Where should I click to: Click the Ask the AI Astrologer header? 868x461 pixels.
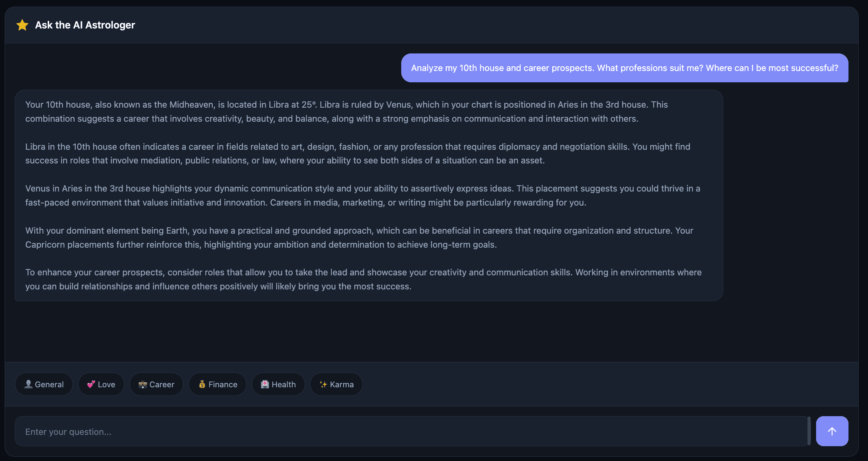pyautogui.click(x=85, y=25)
